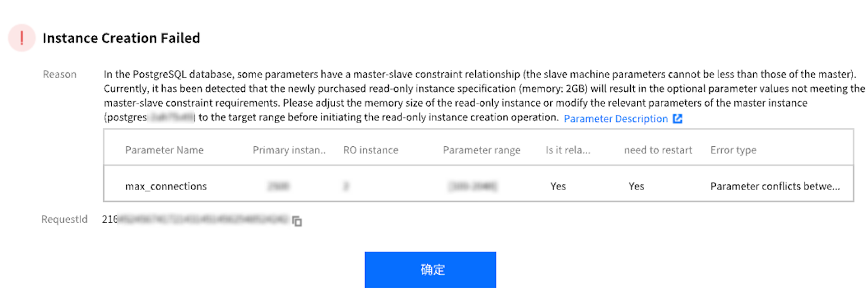Click the truncated "Is it rela..." header
The image size is (868, 299).
tap(567, 150)
